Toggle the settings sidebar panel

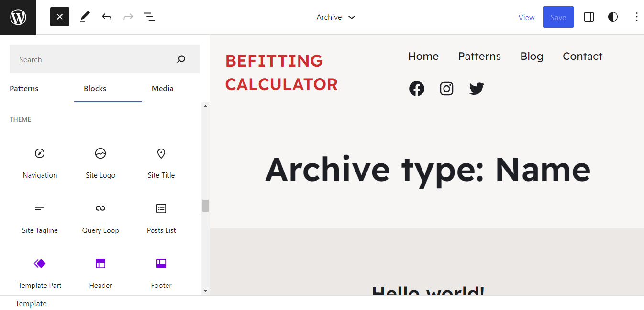coord(589,17)
